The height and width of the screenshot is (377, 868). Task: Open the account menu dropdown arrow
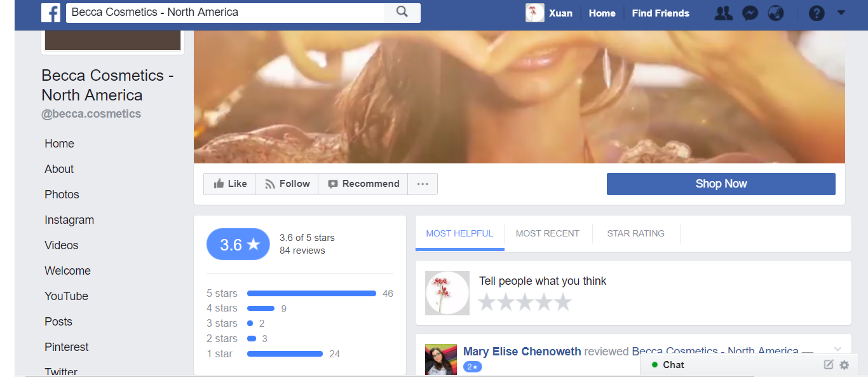pyautogui.click(x=841, y=12)
